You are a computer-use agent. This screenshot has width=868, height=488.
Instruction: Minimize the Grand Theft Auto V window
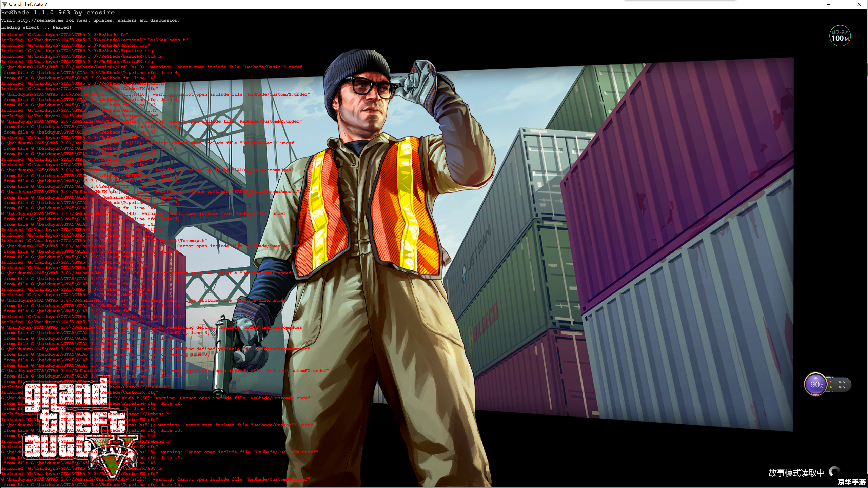(x=828, y=4)
